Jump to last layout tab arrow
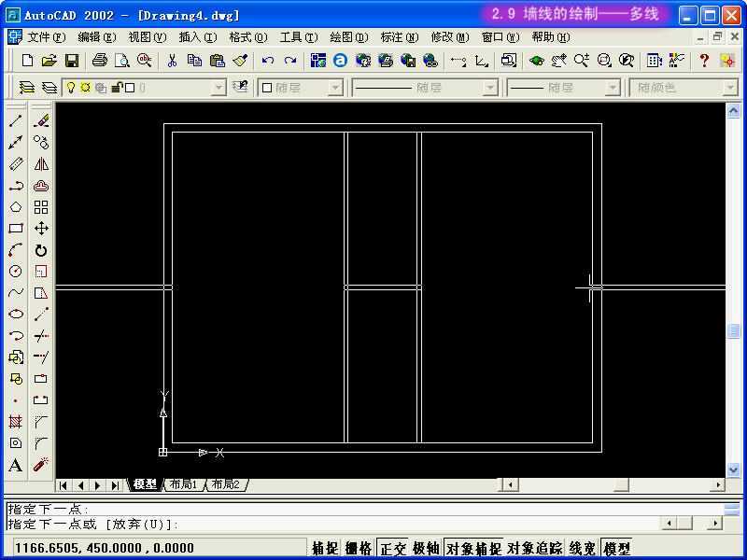 pos(115,485)
